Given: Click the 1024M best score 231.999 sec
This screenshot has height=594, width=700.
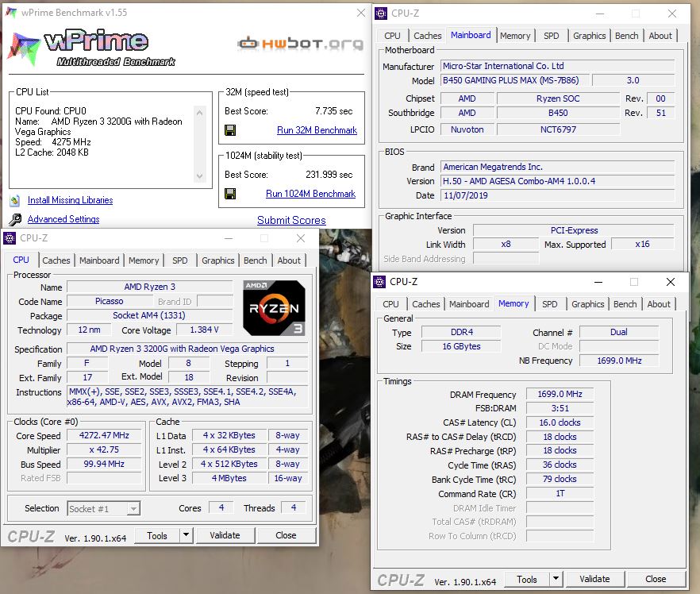Looking at the screenshot, I should tap(329, 175).
